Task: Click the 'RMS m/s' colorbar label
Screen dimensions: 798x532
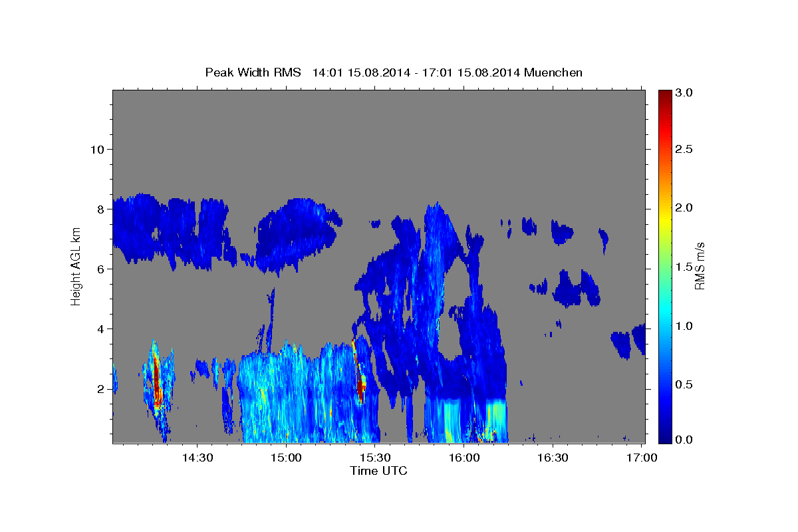Action: pos(700,266)
